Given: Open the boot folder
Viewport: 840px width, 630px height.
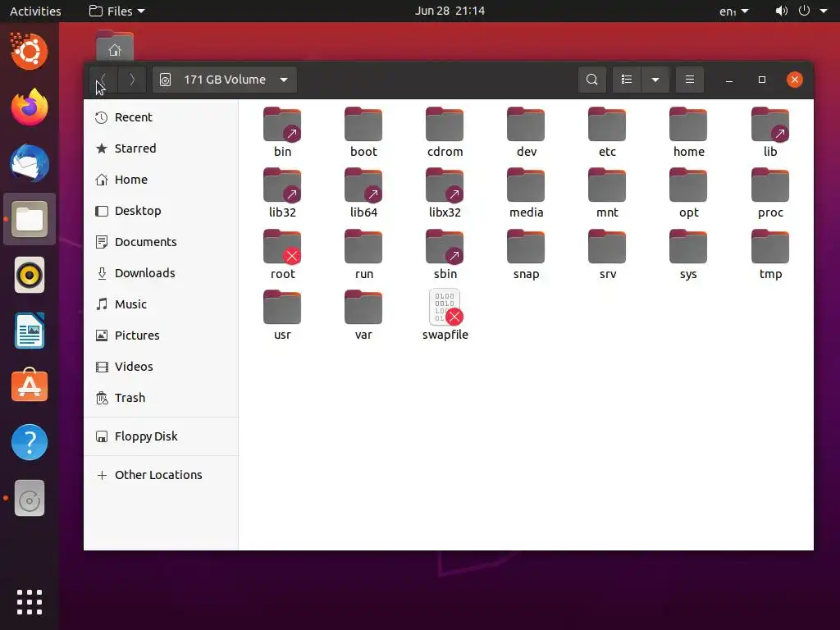Looking at the screenshot, I should [x=363, y=132].
